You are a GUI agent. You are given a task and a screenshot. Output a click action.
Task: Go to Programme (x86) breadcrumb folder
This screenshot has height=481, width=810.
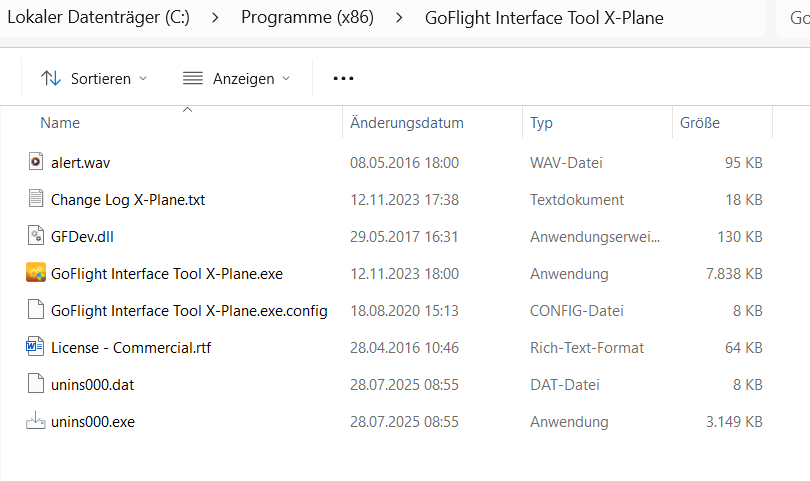tap(307, 18)
